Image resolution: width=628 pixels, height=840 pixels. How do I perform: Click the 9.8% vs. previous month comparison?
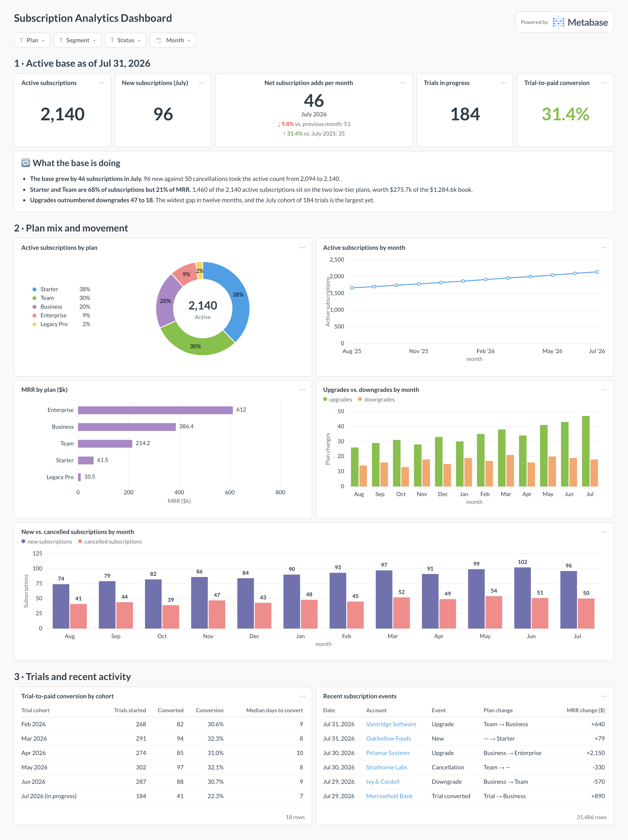tap(314, 124)
